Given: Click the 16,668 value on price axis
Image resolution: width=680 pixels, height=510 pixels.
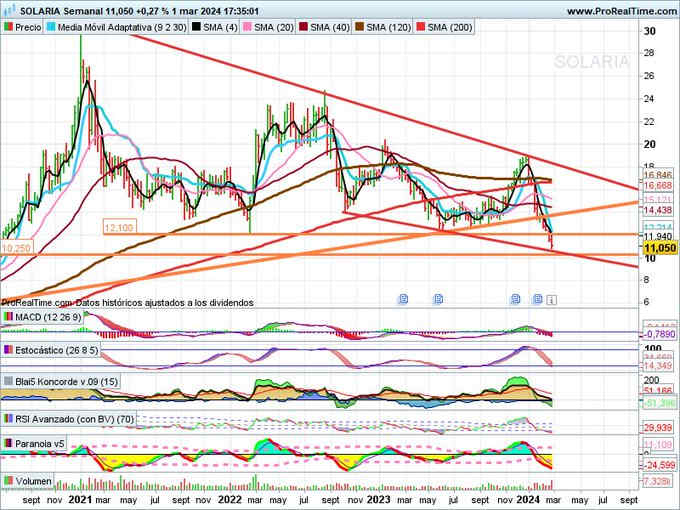Looking at the screenshot, I should pyautogui.click(x=657, y=186).
